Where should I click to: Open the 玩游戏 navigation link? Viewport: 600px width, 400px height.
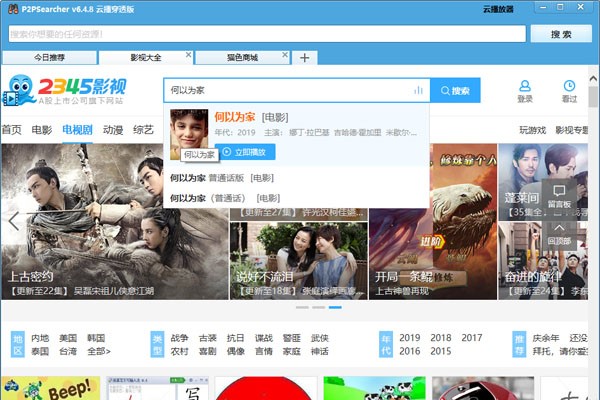pyautogui.click(x=532, y=130)
